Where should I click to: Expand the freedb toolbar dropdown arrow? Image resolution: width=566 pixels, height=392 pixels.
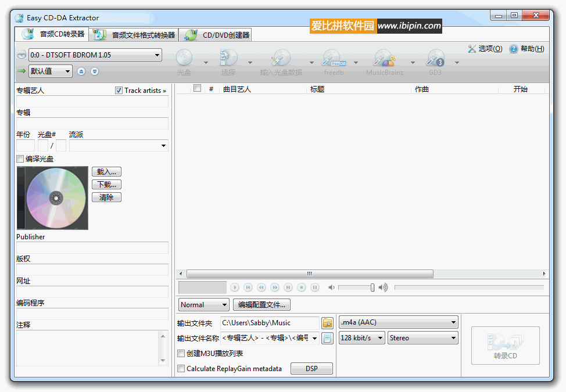(356, 63)
